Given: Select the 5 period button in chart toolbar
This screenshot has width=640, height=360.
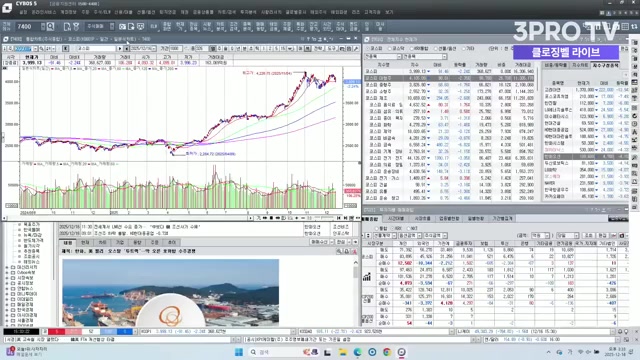Looking at the screenshot, I should pos(277,49).
